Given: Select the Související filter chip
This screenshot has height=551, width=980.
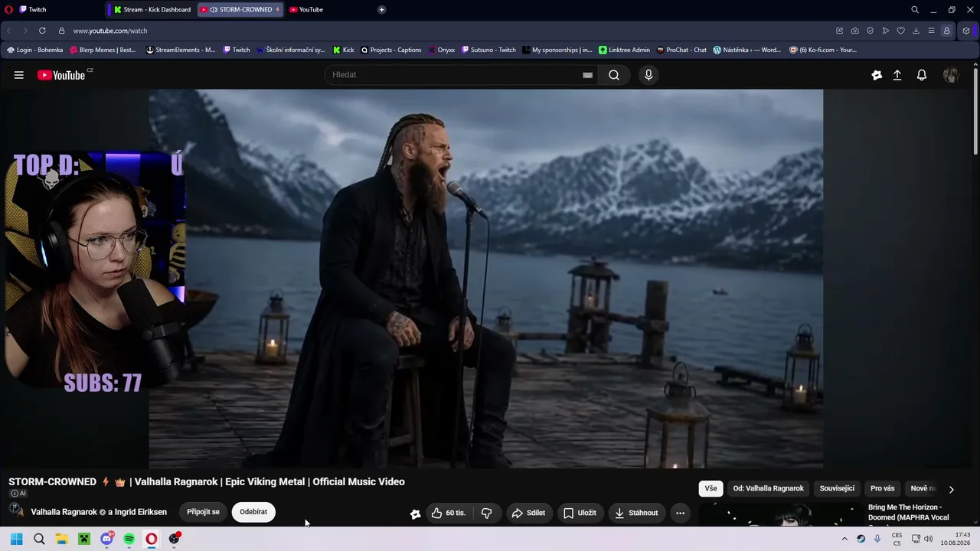Looking at the screenshot, I should pos(837,488).
